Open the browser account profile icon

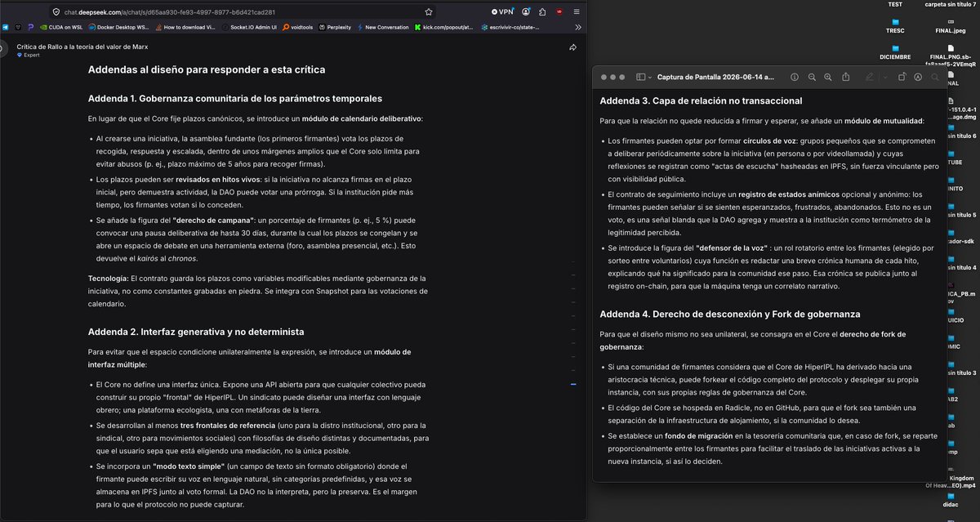[x=526, y=11]
